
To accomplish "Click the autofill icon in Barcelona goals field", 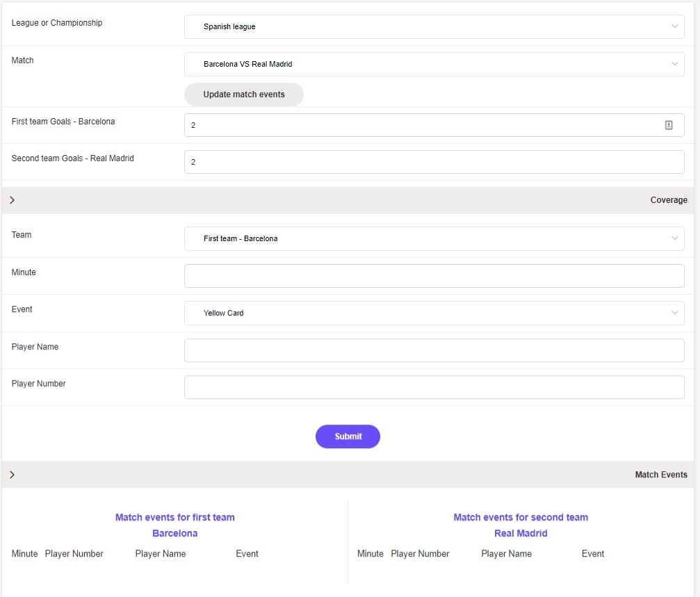I will 668,125.
